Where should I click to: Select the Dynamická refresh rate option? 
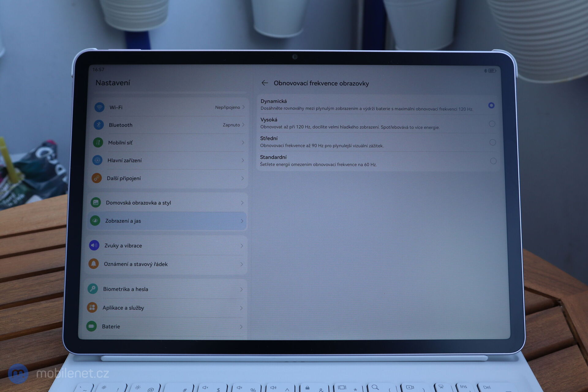point(492,105)
